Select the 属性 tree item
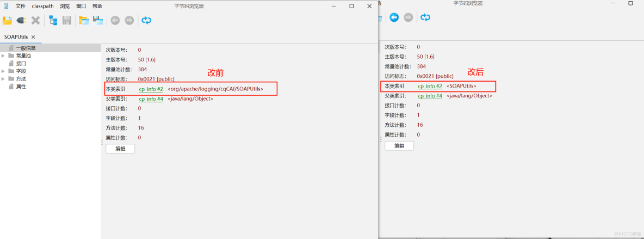 [x=21, y=87]
